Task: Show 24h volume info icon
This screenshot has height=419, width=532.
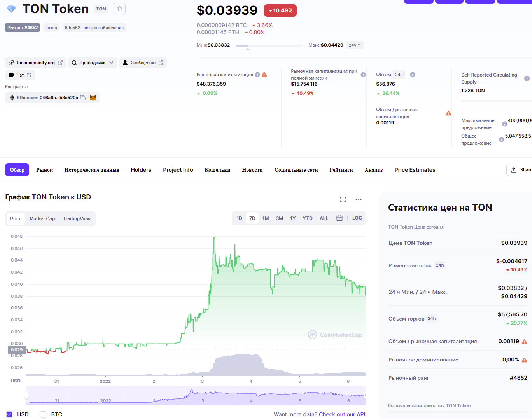Action: pos(413,75)
